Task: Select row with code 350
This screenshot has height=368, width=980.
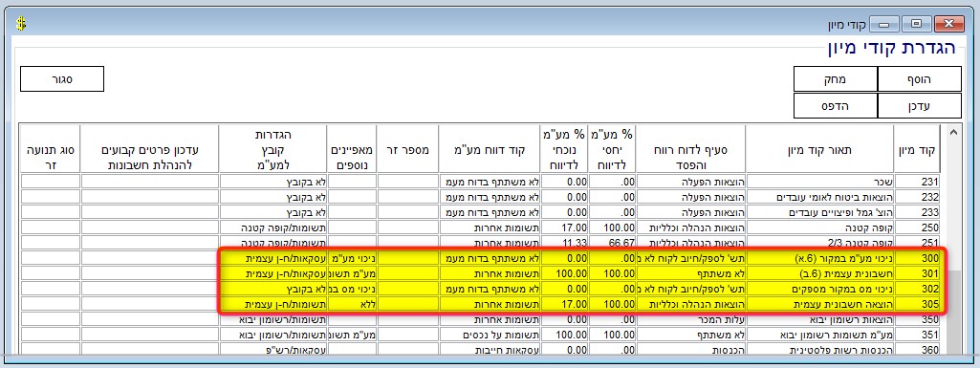Action: pyautogui.click(x=481, y=319)
